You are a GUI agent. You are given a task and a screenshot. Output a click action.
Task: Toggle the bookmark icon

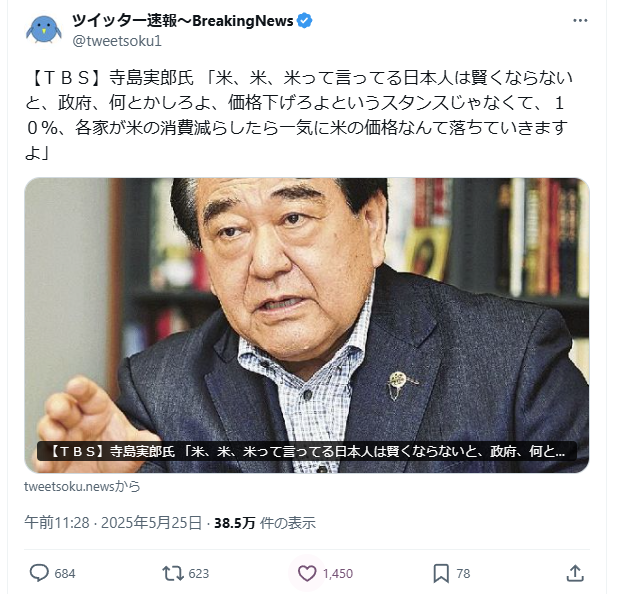click(x=441, y=573)
